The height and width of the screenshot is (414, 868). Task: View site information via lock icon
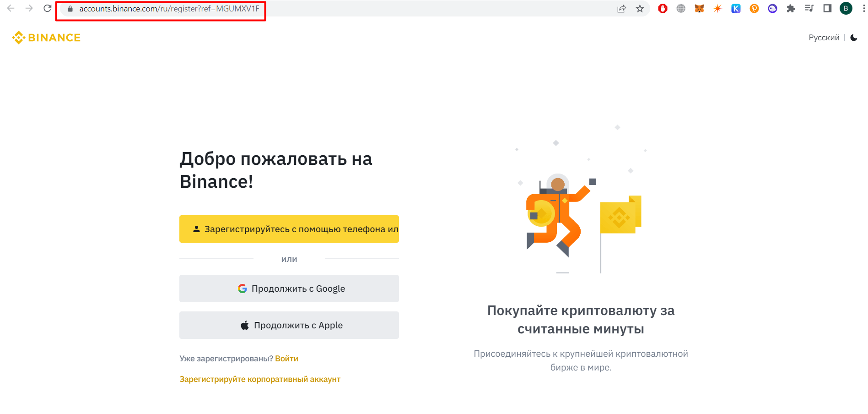pos(70,9)
